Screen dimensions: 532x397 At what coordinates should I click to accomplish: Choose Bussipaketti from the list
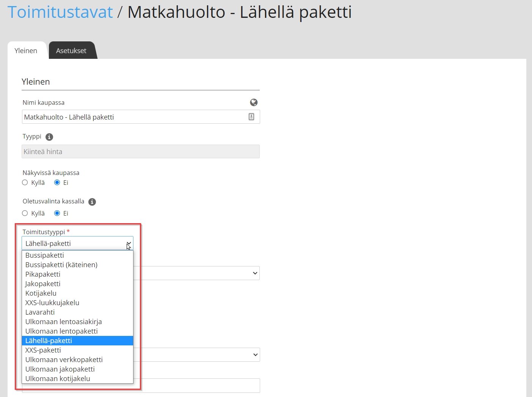(77, 255)
